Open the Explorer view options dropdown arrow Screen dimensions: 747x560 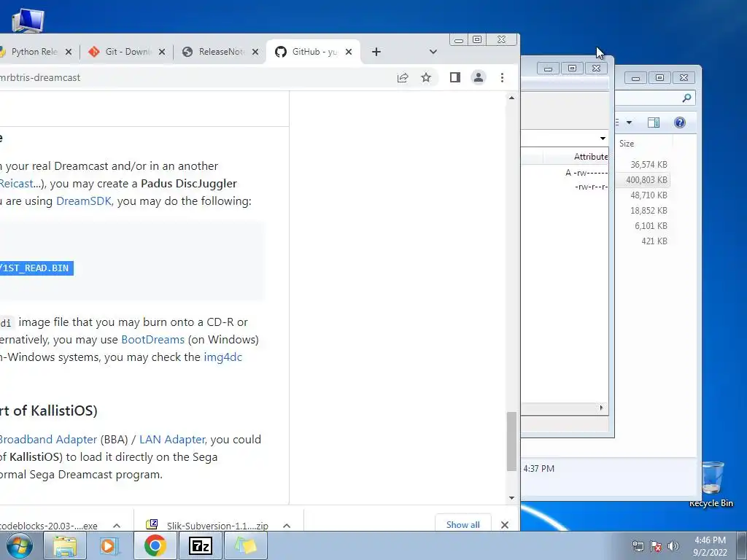[629, 122]
